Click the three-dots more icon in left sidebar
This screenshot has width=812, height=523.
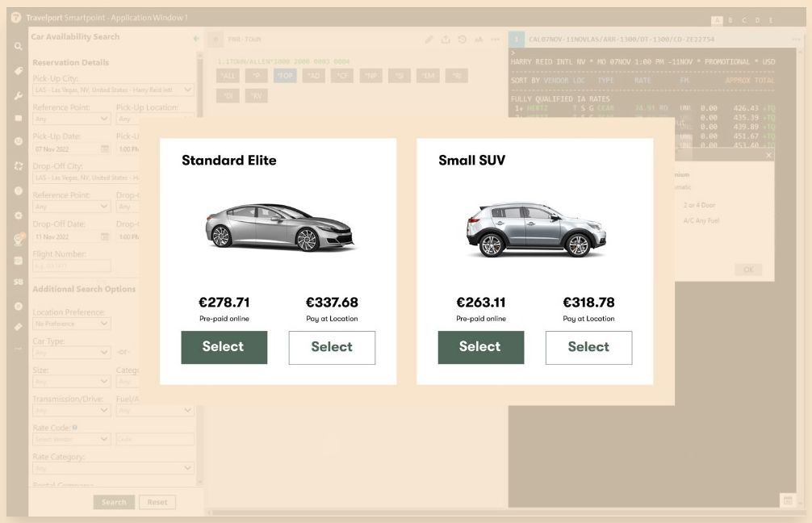[x=18, y=349]
